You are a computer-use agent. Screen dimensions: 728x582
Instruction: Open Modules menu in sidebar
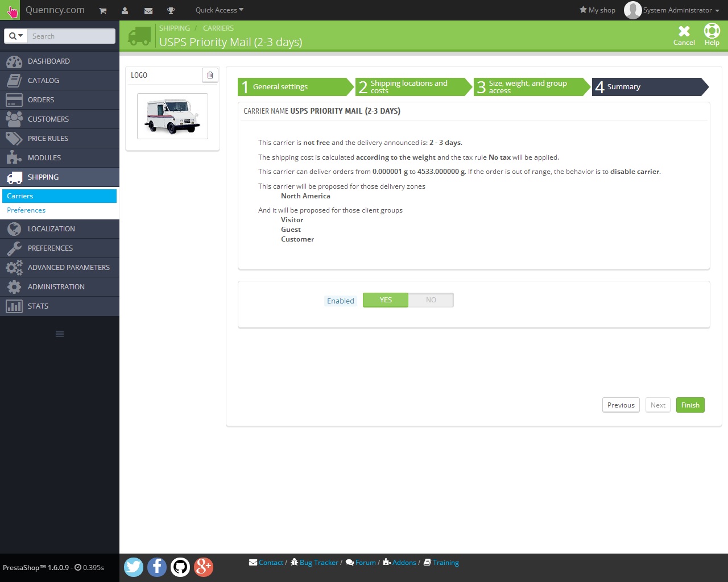(x=60, y=158)
